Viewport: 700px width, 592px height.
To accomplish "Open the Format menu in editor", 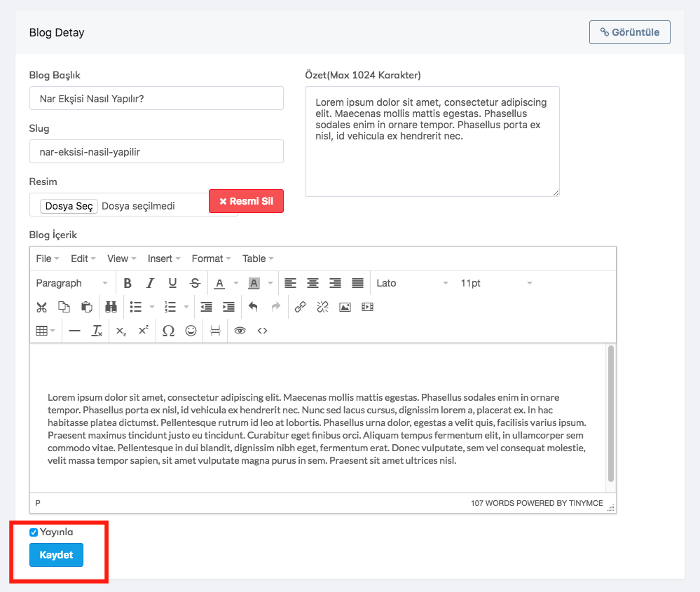I will coord(211,259).
